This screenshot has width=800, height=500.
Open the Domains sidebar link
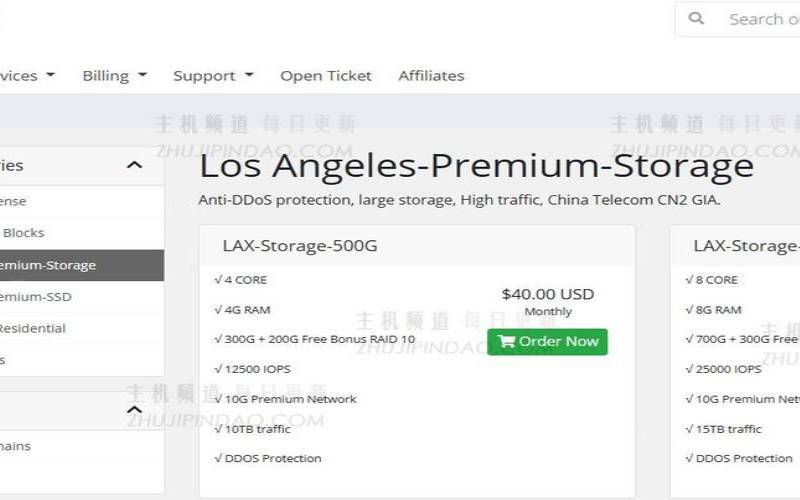tap(16, 446)
